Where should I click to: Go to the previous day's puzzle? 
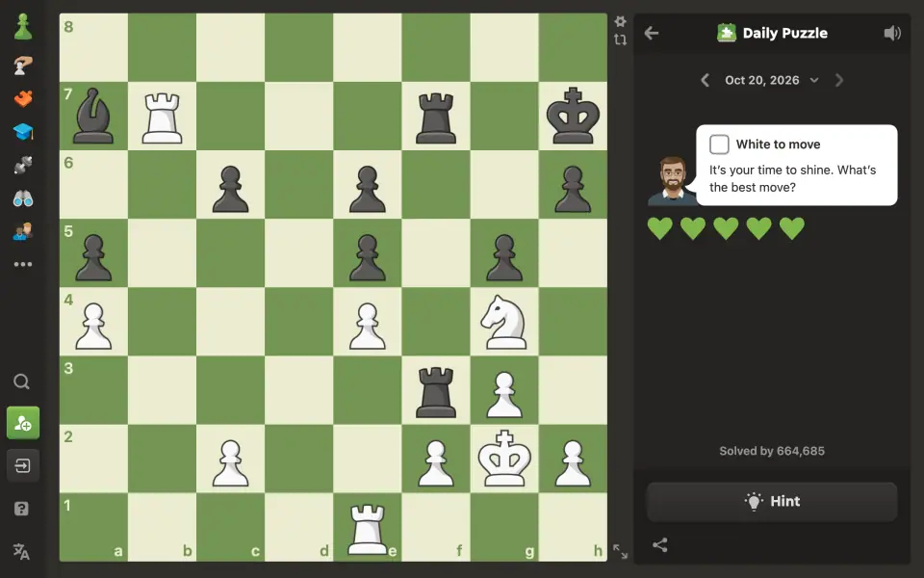(705, 80)
